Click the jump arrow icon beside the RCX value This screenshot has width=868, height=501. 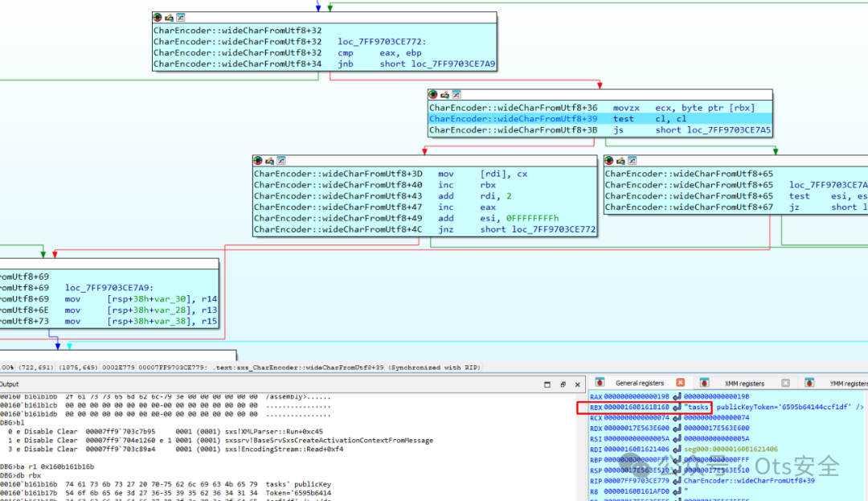[x=677, y=417]
